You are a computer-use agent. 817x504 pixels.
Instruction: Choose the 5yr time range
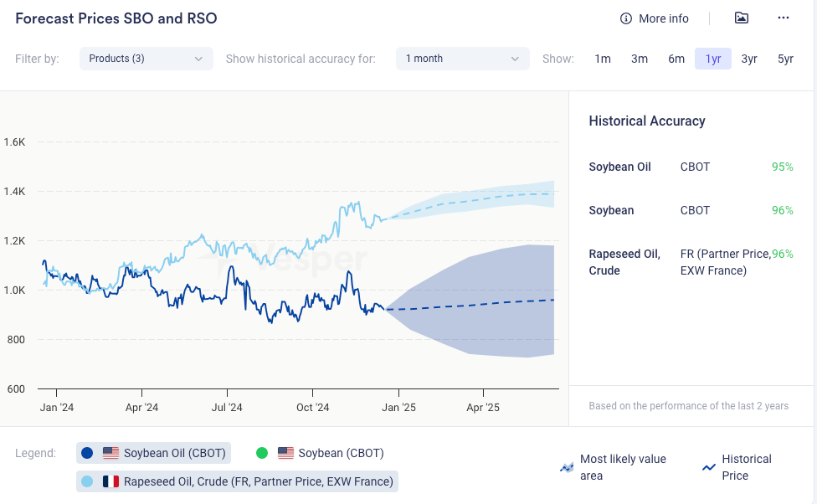(x=785, y=59)
